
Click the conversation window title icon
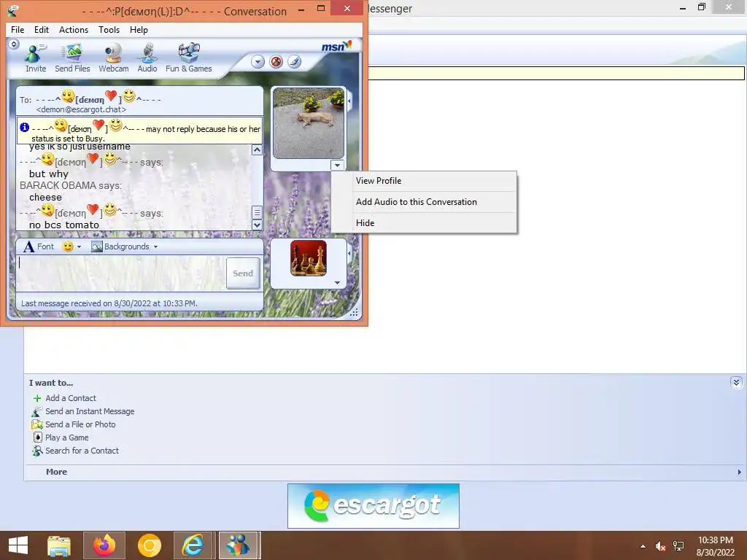click(12, 10)
